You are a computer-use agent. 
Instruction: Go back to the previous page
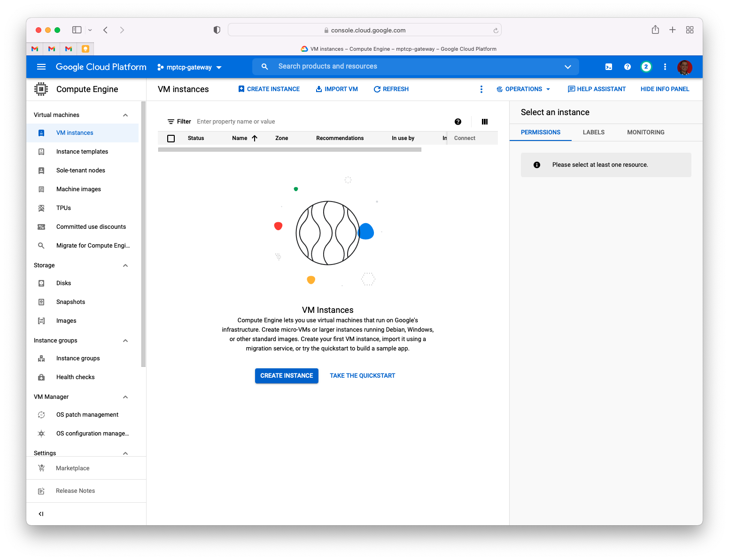point(106,30)
